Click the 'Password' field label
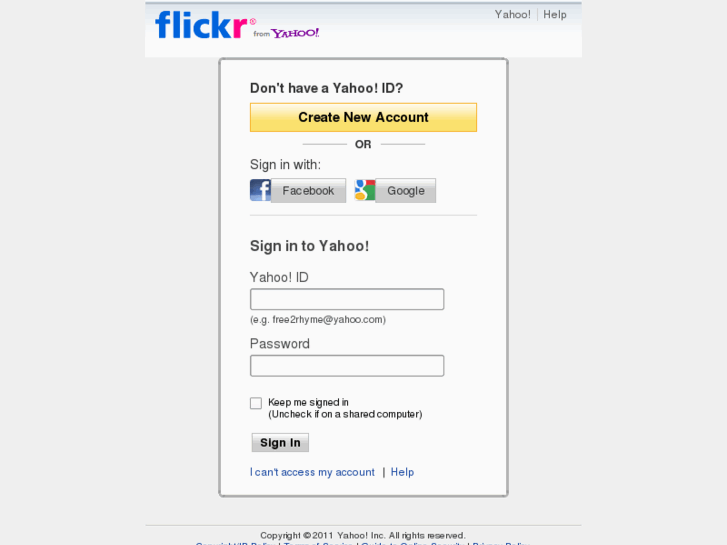Image resolution: width=727 pixels, height=545 pixels. (280, 344)
